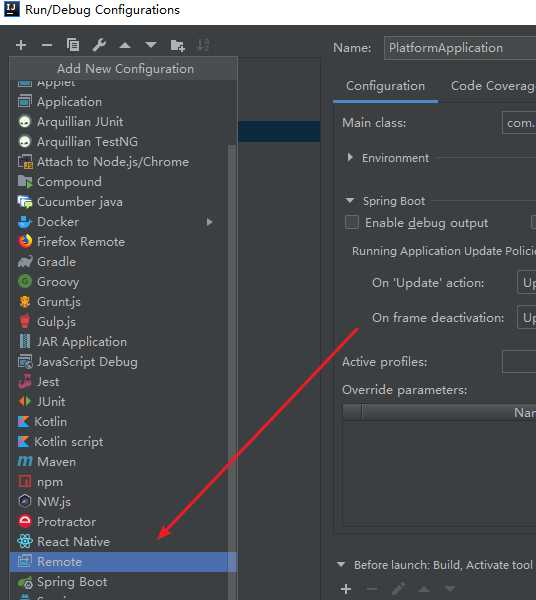Screen dimensions: 536x600
Task: Click the dimmed Before launch edit pencil
Action: 398,589
